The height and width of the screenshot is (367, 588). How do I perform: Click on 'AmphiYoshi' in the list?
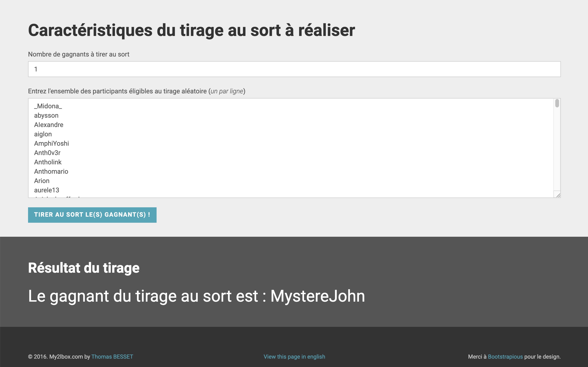tap(51, 143)
